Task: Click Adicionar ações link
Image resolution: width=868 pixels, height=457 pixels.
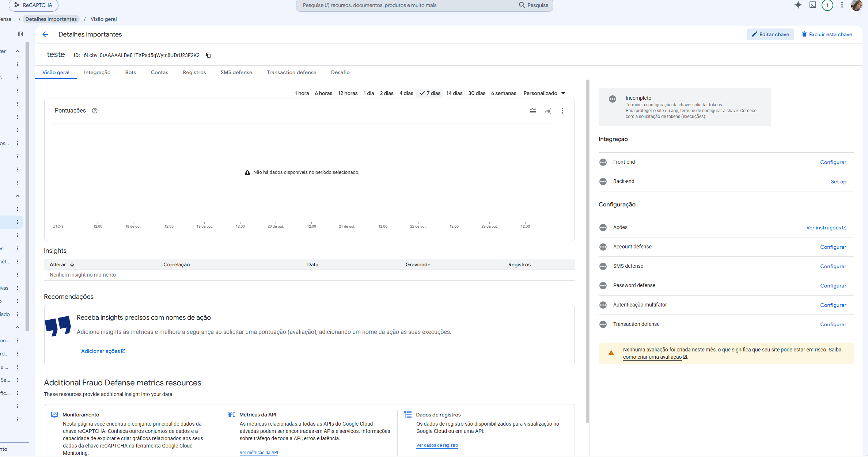Action: click(x=103, y=351)
